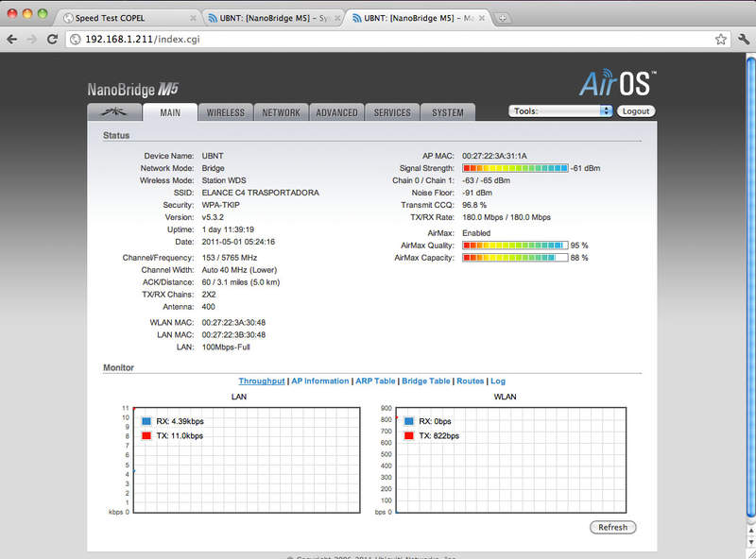Open the browser wrench menu
Screen dimensions: 756x559
pyautogui.click(x=743, y=40)
